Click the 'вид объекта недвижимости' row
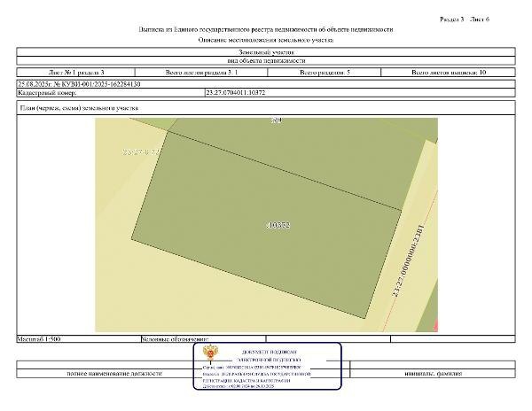Screen dimensions: 532x411 pyautogui.click(x=266, y=60)
